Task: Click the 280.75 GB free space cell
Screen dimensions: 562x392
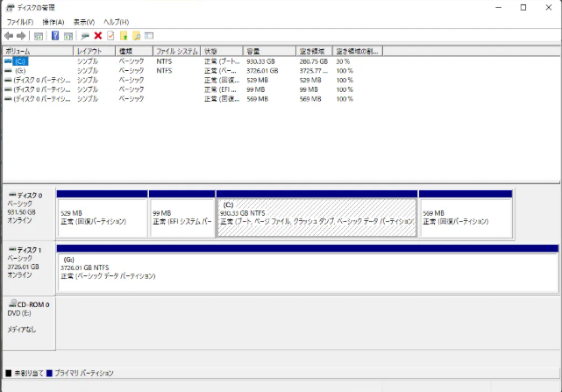Action: click(314, 61)
